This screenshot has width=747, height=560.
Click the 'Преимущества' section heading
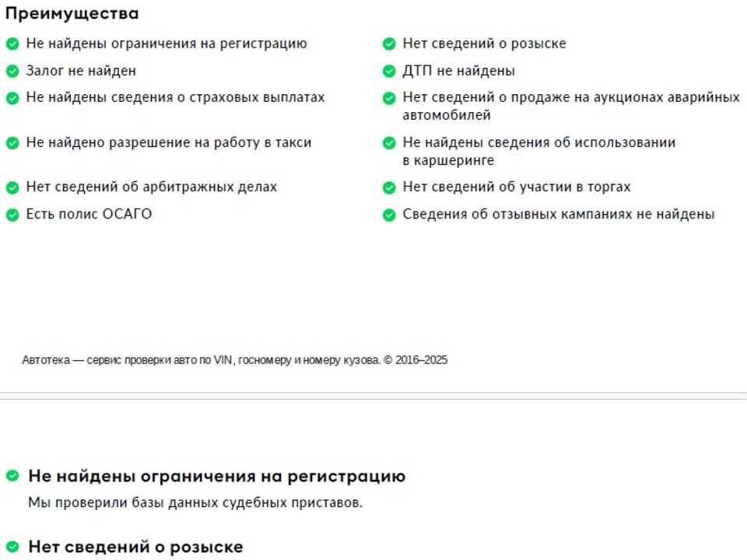pos(72,13)
